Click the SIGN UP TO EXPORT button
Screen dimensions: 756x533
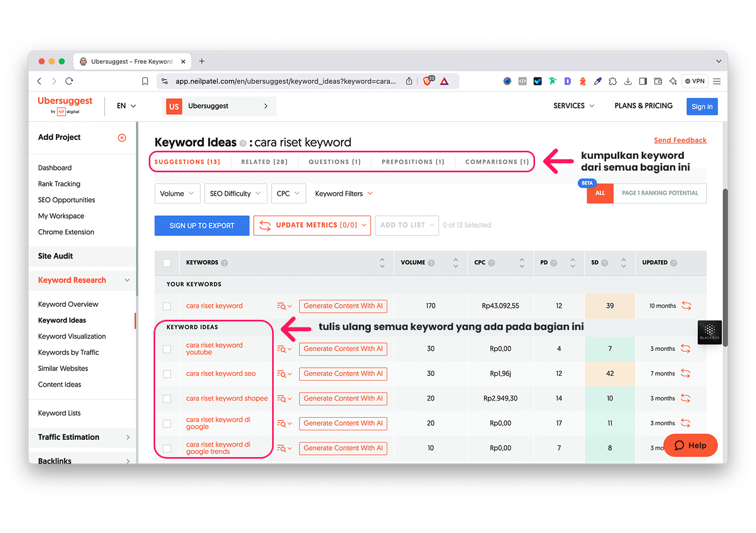coord(202,225)
